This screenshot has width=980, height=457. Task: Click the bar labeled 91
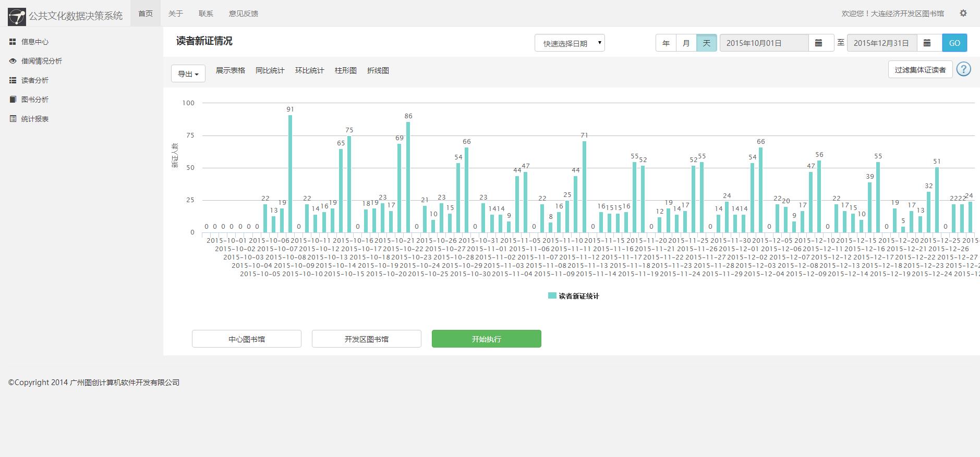coord(291,174)
